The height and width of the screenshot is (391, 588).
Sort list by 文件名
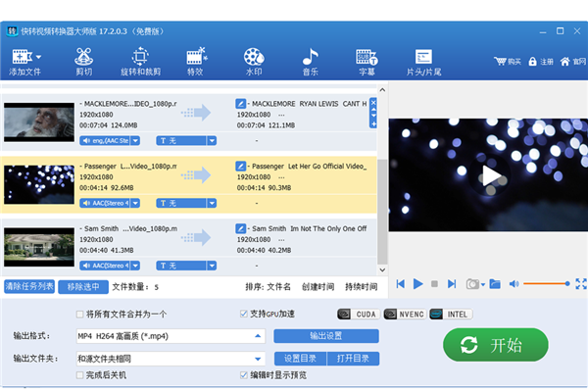[x=278, y=287]
